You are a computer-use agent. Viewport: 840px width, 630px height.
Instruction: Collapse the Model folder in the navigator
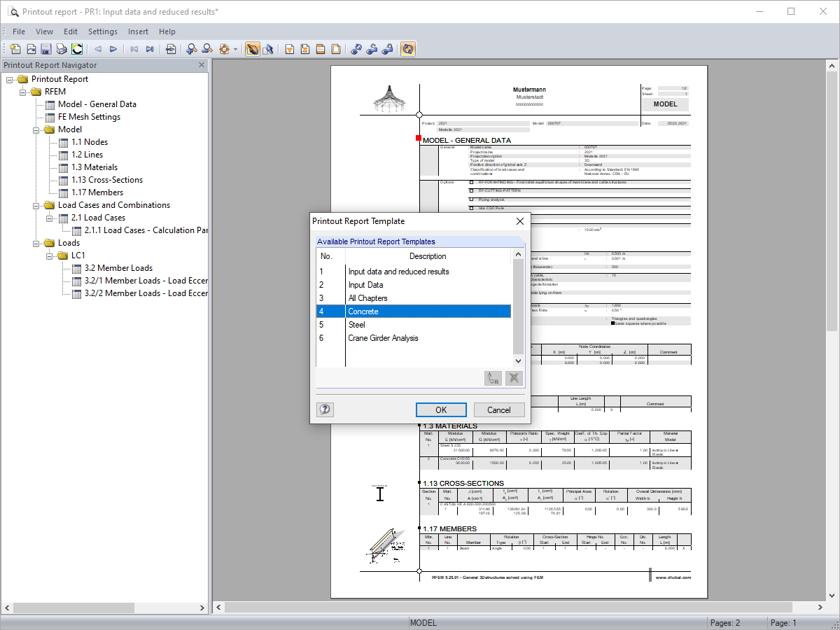click(x=36, y=129)
